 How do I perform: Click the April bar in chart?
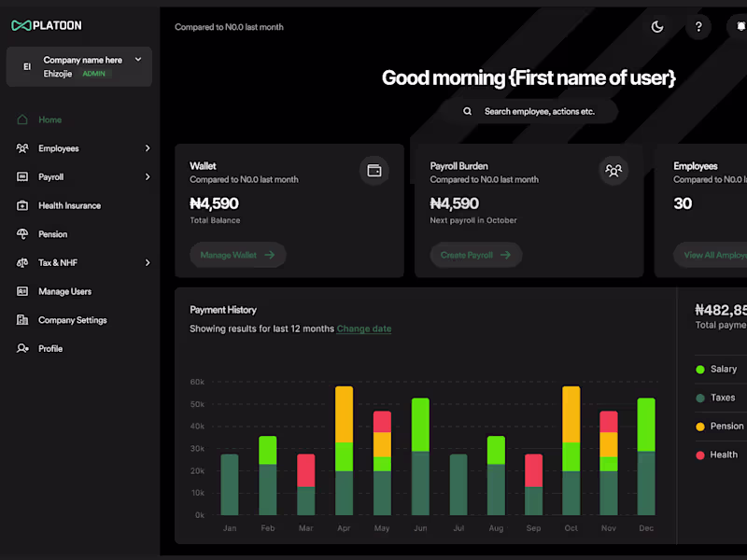point(344,451)
